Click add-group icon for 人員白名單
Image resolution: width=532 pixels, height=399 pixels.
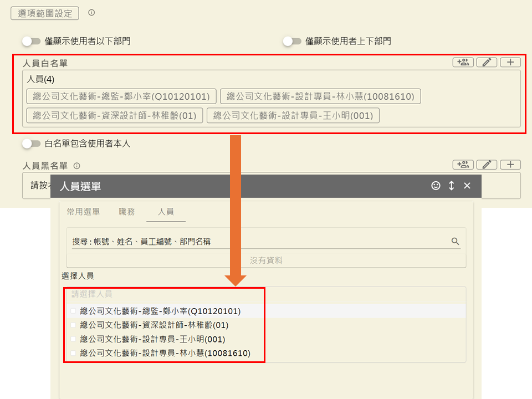coord(463,63)
